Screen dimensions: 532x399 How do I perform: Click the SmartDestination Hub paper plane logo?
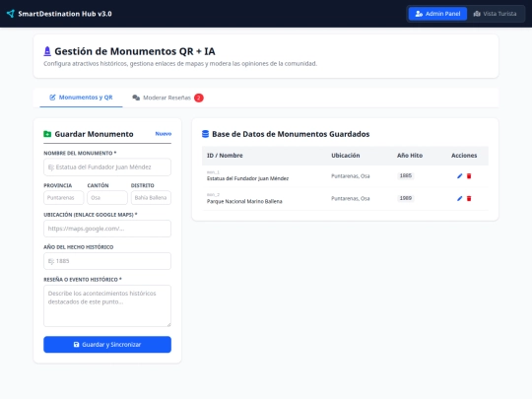11,14
